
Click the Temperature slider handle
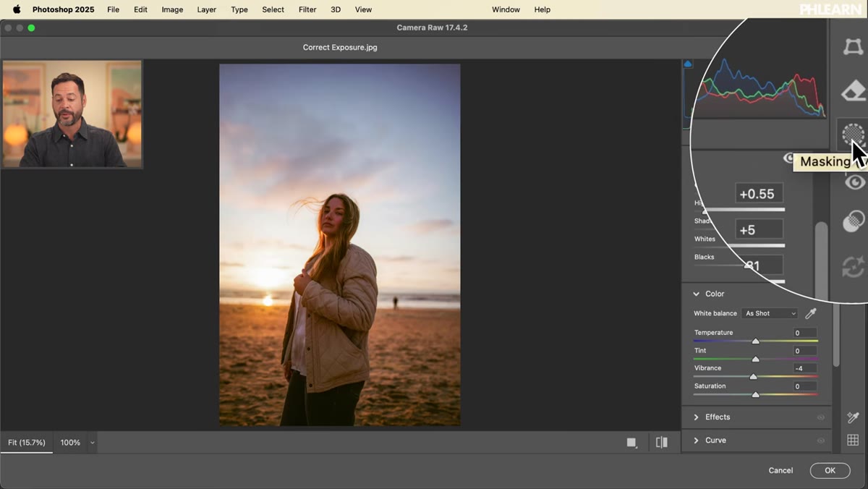tap(755, 341)
